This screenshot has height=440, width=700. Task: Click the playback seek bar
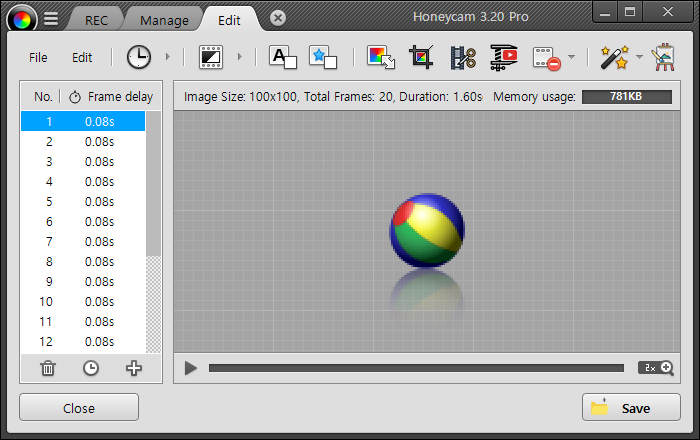pyautogui.click(x=415, y=368)
